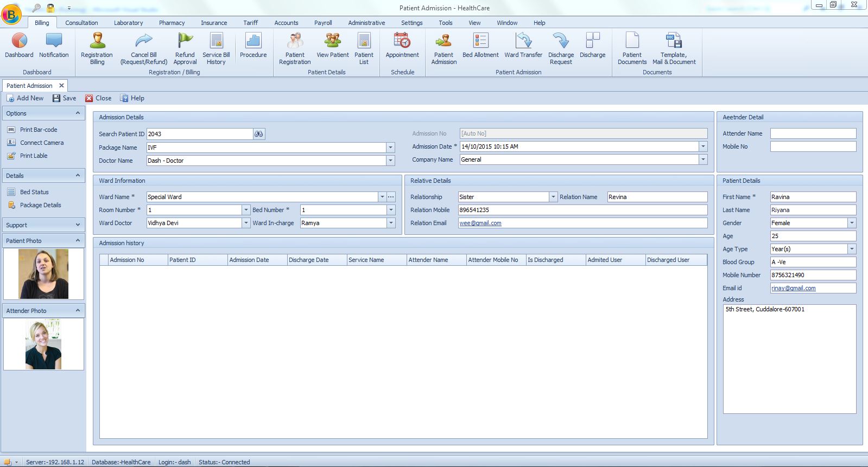
Task: Open Patient Registration icon
Action: coord(295,49)
